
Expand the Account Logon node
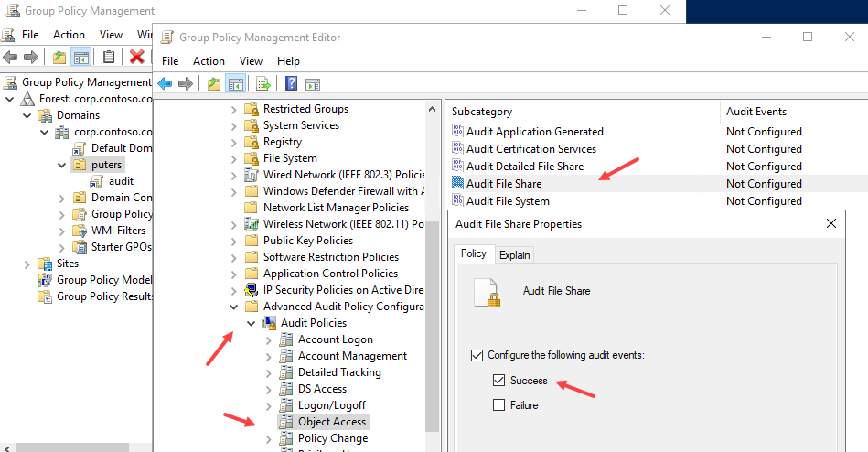tap(269, 340)
